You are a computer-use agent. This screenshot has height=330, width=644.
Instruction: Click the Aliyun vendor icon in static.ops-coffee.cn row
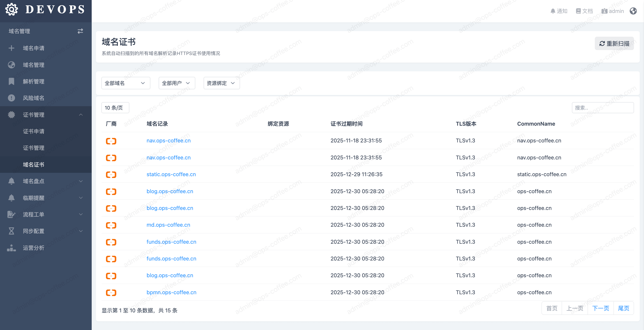pos(111,174)
